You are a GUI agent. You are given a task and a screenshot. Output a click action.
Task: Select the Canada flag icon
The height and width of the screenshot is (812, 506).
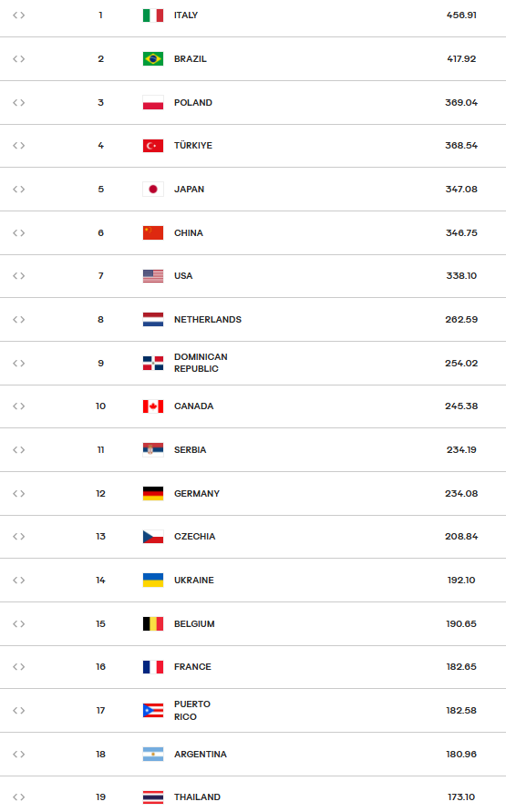[153, 406]
